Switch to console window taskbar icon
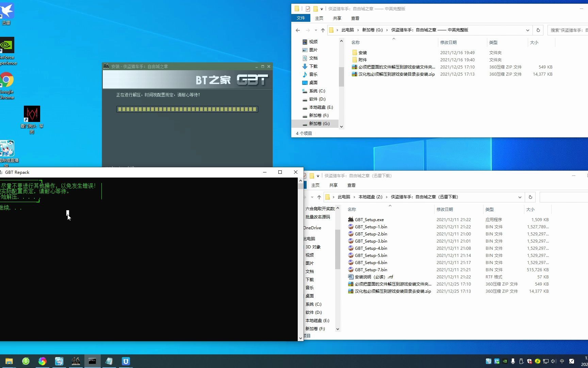The height and width of the screenshot is (368, 588). pyautogui.click(x=92, y=361)
